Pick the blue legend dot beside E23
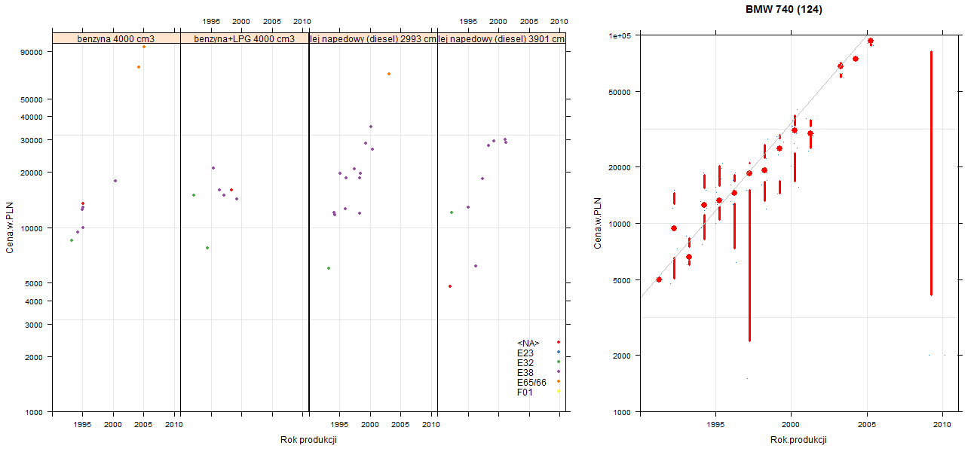 coord(559,352)
